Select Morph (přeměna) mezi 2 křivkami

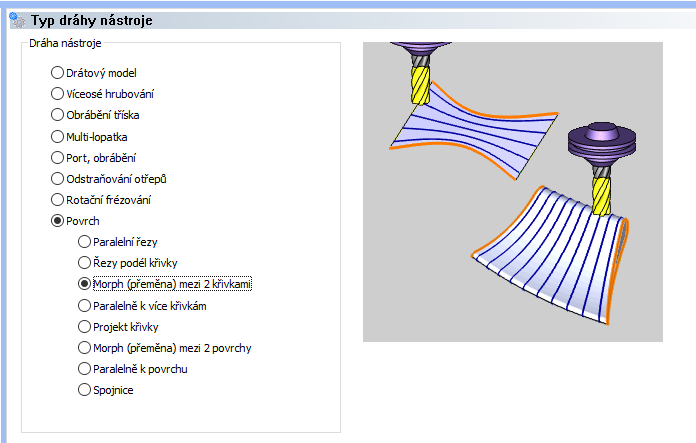pyautogui.click(x=84, y=284)
